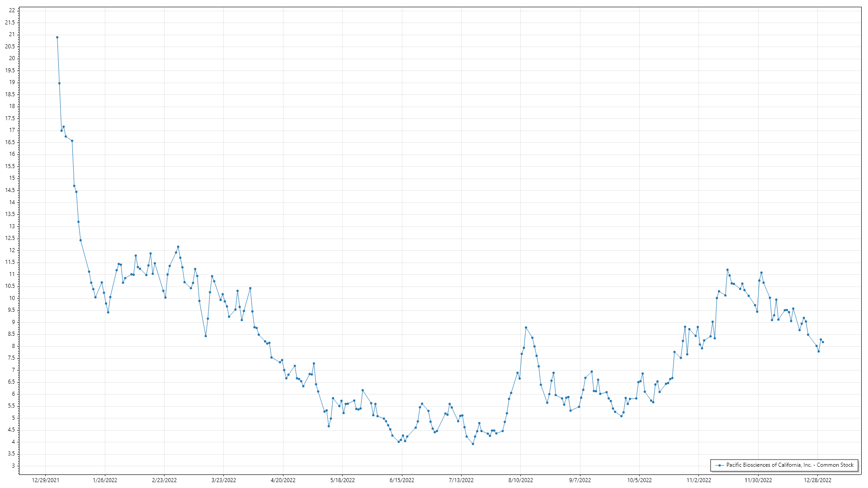The image size is (868, 488).
Task: Click the November peak data point near 11.2
Action: coord(727,270)
